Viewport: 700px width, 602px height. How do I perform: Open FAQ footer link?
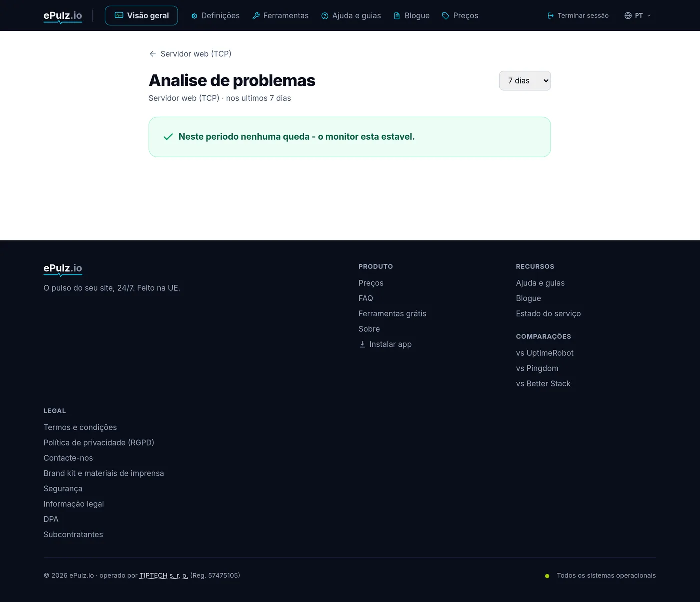366,298
